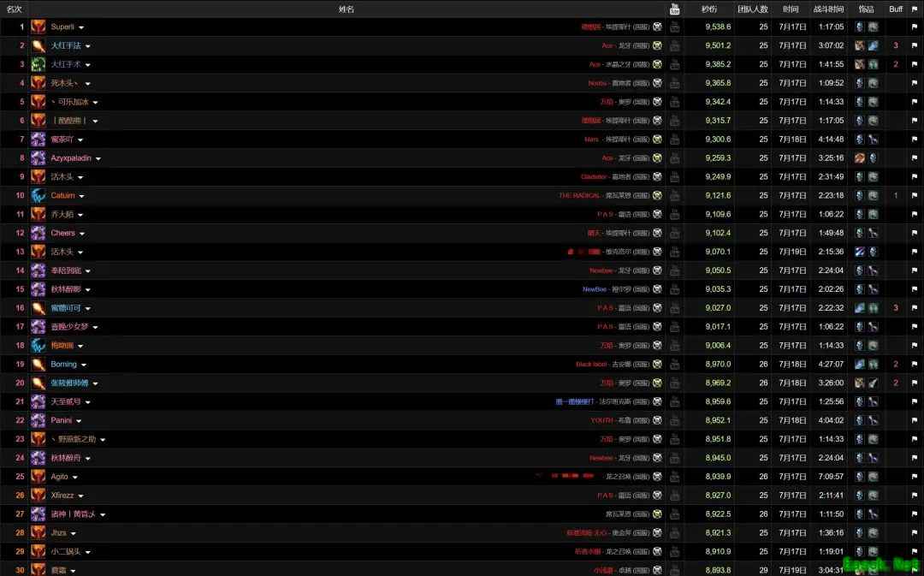This screenshot has height=576, width=924.
Task: Click first trinket icon on rank 3 row
Action: (x=860, y=64)
